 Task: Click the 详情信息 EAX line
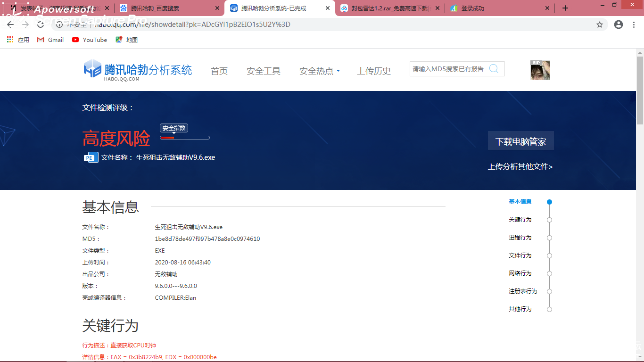coord(149,357)
